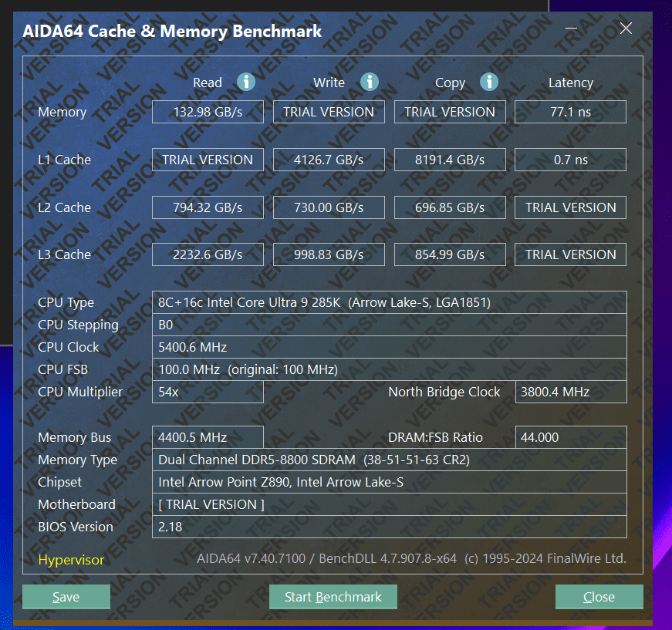Screen dimensions: 672x630
Task: Click the CPU Type field showing Core Ultra 9 285K
Action: [x=389, y=302]
